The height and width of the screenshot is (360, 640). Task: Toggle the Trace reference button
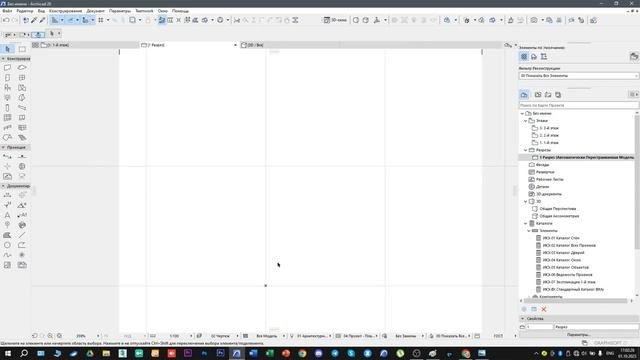point(132,20)
